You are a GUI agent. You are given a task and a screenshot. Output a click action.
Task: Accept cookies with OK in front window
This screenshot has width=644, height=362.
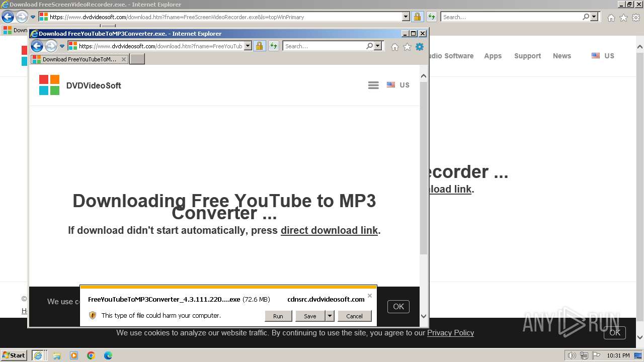pos(398,307)
